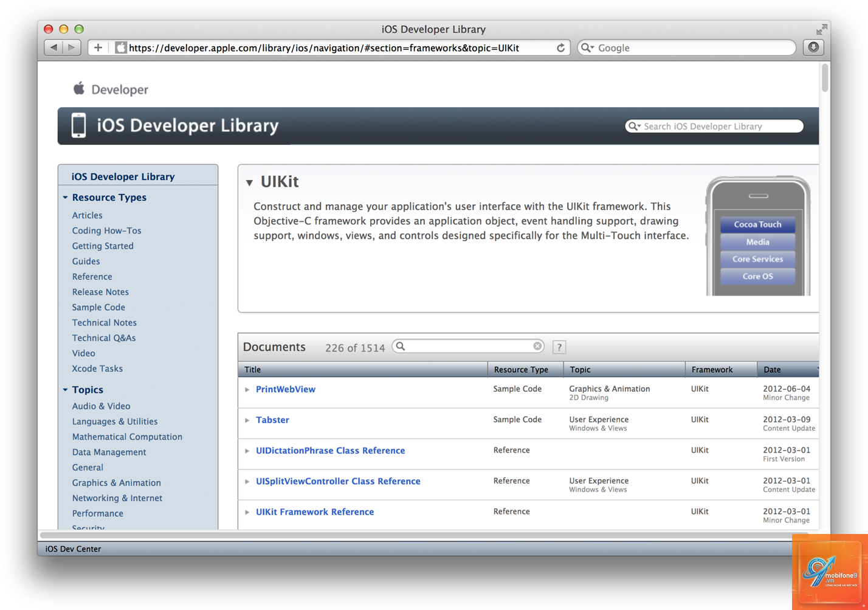The image size is (868, 610).
Task: Click the magnifier in the Google search field
Action: (x=587, y=47)
